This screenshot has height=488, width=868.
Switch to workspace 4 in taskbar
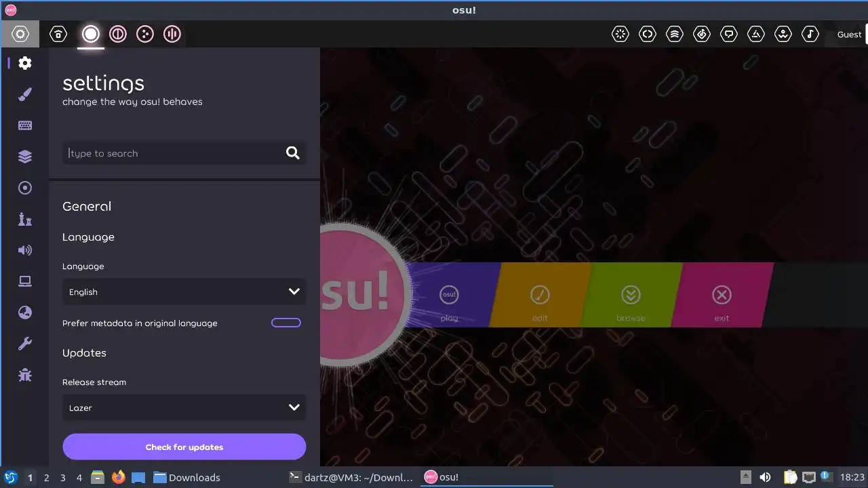click(79, 477)
